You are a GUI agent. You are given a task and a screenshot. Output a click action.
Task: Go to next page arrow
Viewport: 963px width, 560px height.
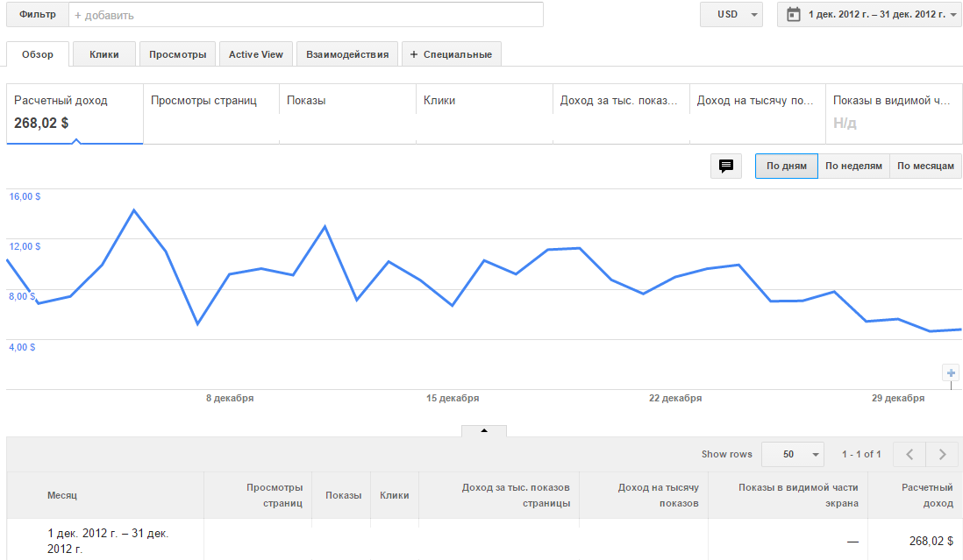[x=942, y=454]
